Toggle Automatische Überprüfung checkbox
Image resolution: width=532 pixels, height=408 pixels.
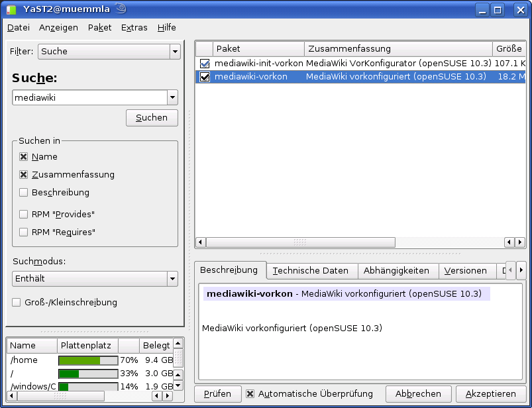250,393
